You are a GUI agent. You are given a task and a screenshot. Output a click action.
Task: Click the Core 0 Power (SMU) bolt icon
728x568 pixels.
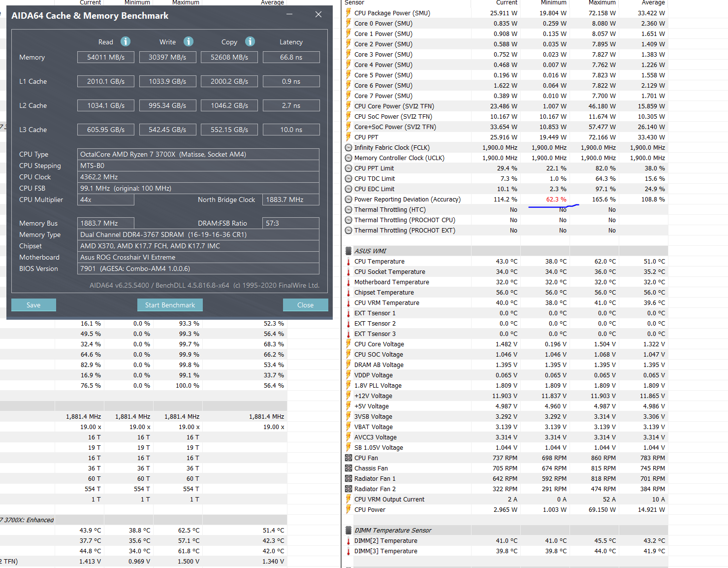coord(348,23)
